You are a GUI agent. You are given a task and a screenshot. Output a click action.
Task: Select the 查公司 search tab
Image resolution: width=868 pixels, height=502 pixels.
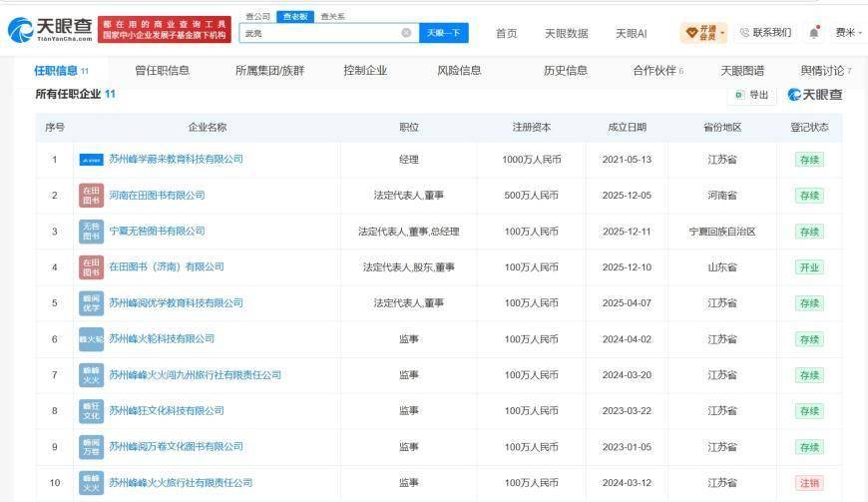click(x=258, y=17)
